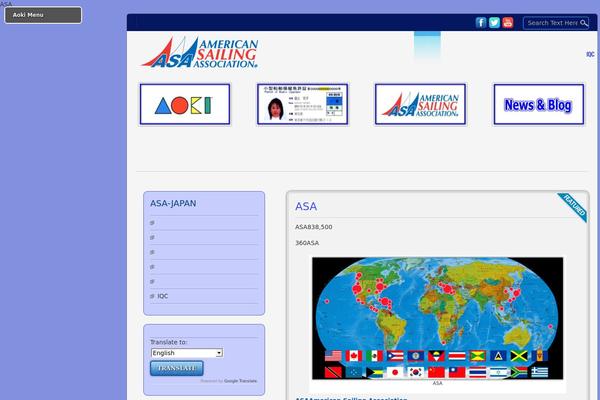Click the TRANSLATE button
The width and height of the screenshot is (600, 400).
tap(177, 368)
